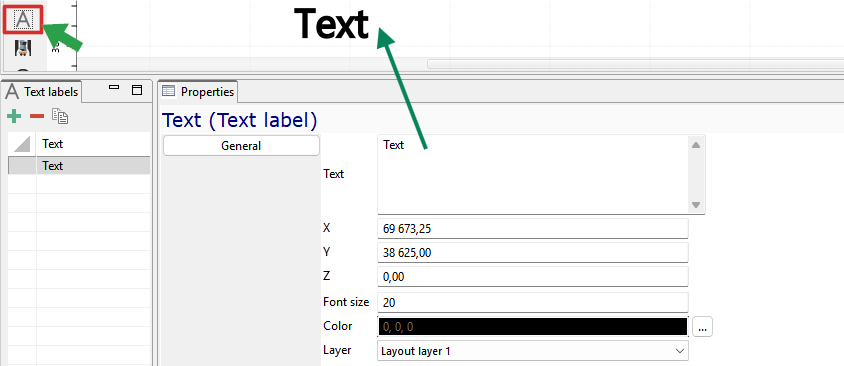Open the color picker with the ellipsis button
Screen dimensions: 844x366
702,327
